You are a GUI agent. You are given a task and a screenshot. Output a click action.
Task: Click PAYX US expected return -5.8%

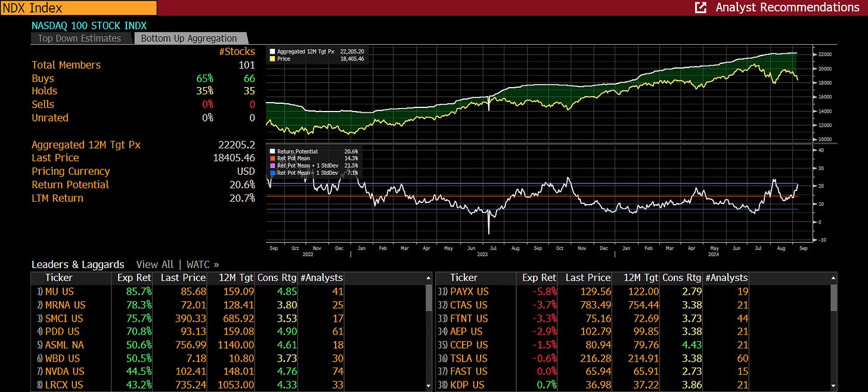click(544, 292)
